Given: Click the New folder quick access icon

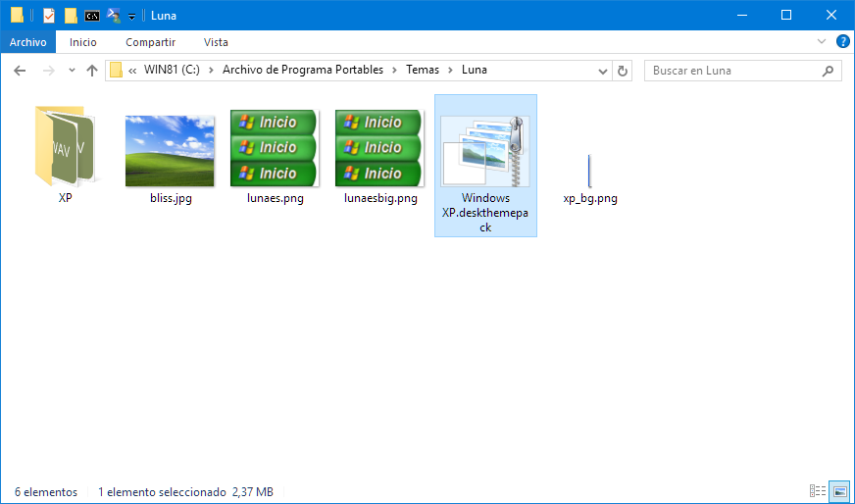Looking at the screenshot, I should (71, 16).
